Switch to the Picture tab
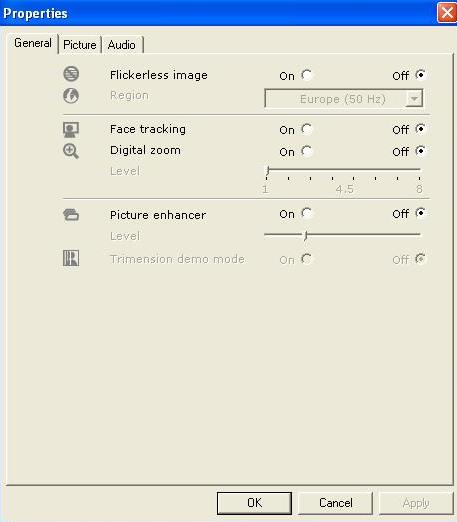Screen dimensions: 457x522 point(80,45)
